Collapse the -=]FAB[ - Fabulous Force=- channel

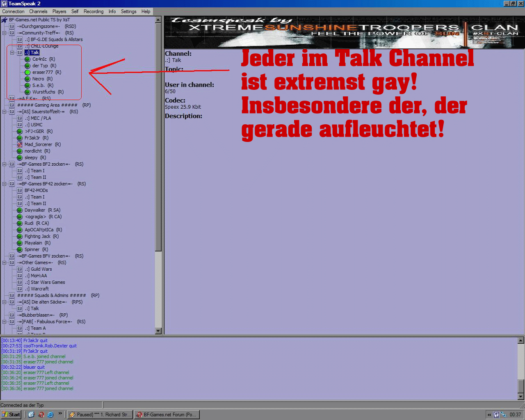click(x=4, y=322)
